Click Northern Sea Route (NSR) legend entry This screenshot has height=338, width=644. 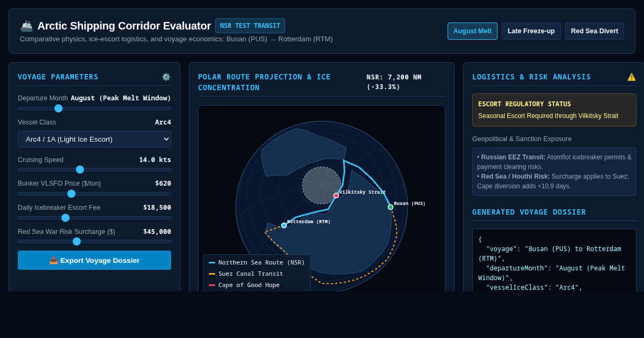tap(257, 262)
